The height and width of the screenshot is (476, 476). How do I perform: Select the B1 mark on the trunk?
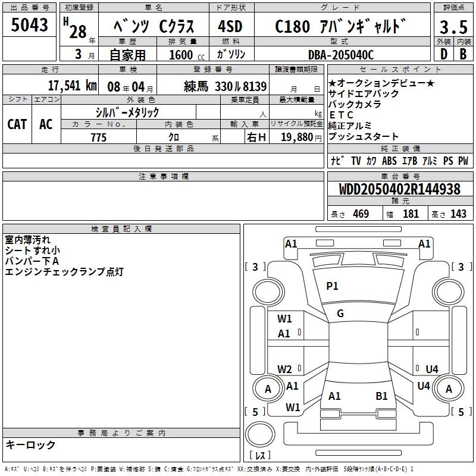381,396
